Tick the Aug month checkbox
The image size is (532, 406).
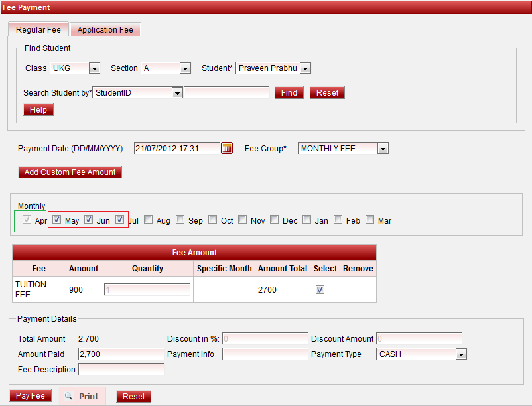[x=149, y=220]
